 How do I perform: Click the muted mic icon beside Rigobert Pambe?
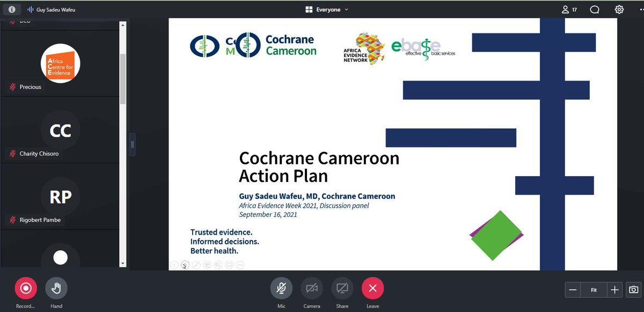click(x=12, y=220)
